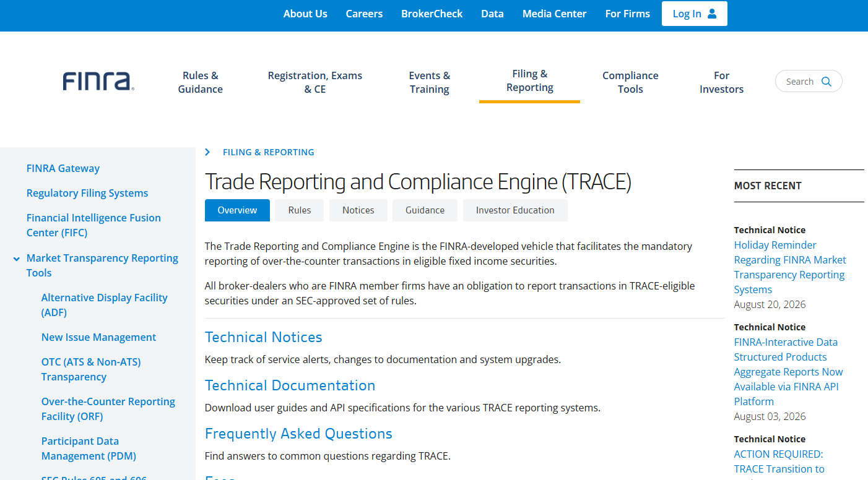Collapse Market Transparency Reporting Tools chevron
This screenshot has height=480, width=868.
17,259
